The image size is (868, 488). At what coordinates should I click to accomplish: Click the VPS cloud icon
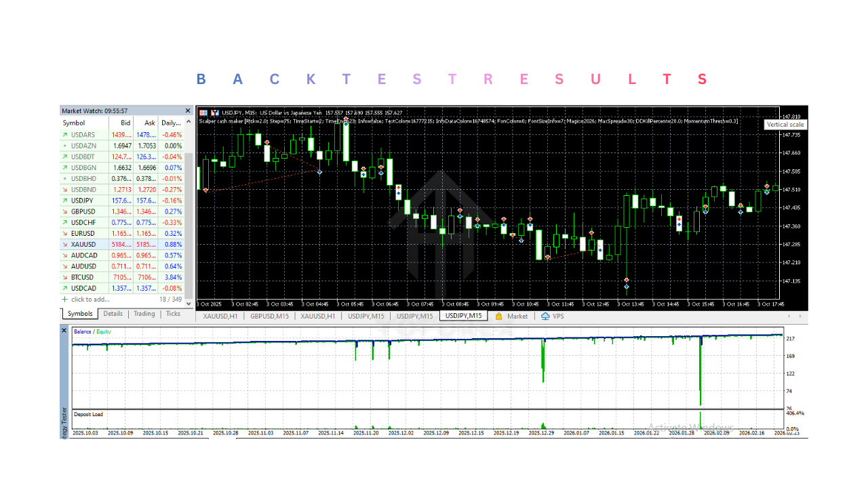pyautogui.click(x=547, y=316)
